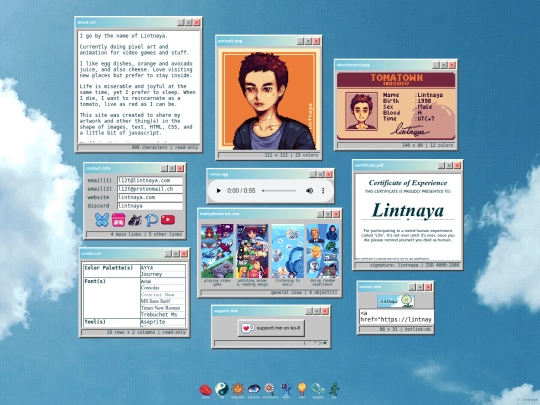Open the yin-yang icon in the dock
Screen dimensions: 540x405
click(x=222, y=389)
